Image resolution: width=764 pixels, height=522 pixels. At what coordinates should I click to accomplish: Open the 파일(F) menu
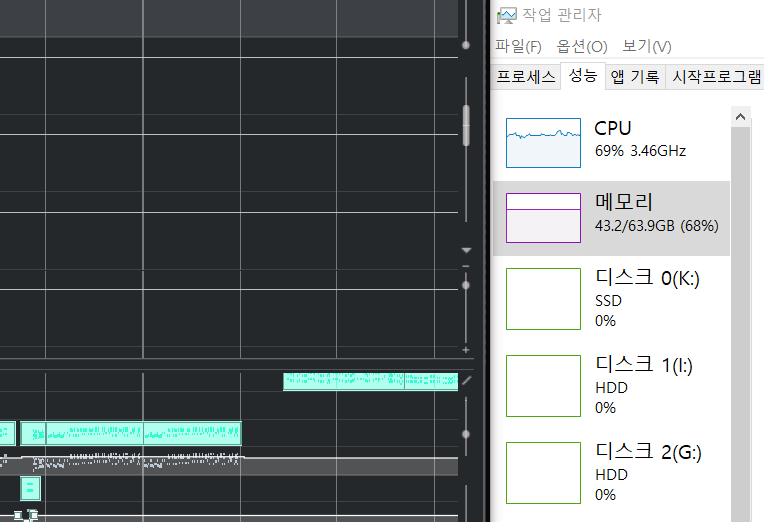tap(518, 47)
